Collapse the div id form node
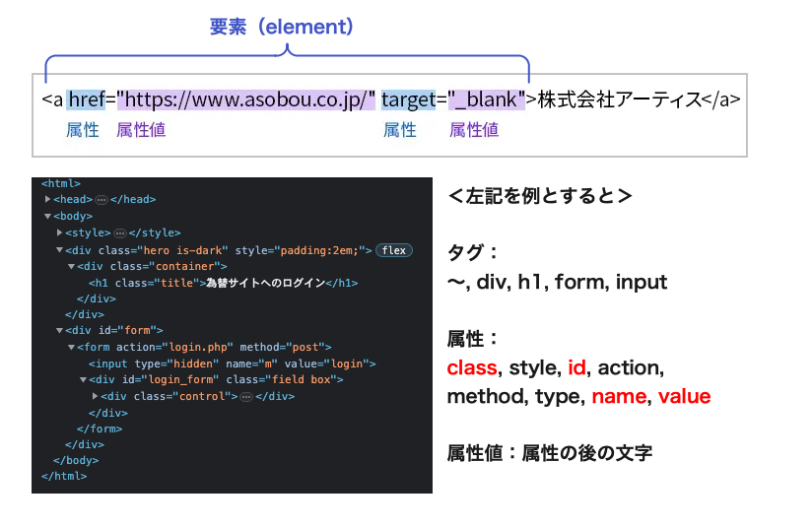The image size is (812, 529). tap(60, 331)
